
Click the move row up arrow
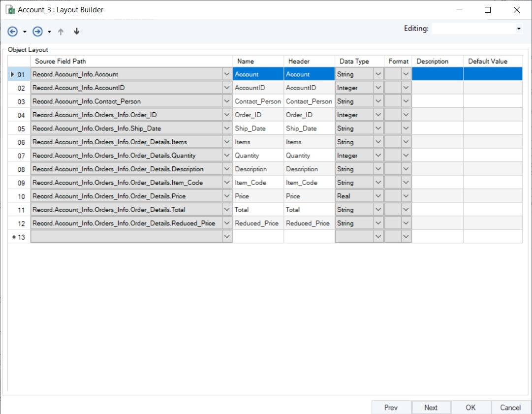tap(61, 32)
